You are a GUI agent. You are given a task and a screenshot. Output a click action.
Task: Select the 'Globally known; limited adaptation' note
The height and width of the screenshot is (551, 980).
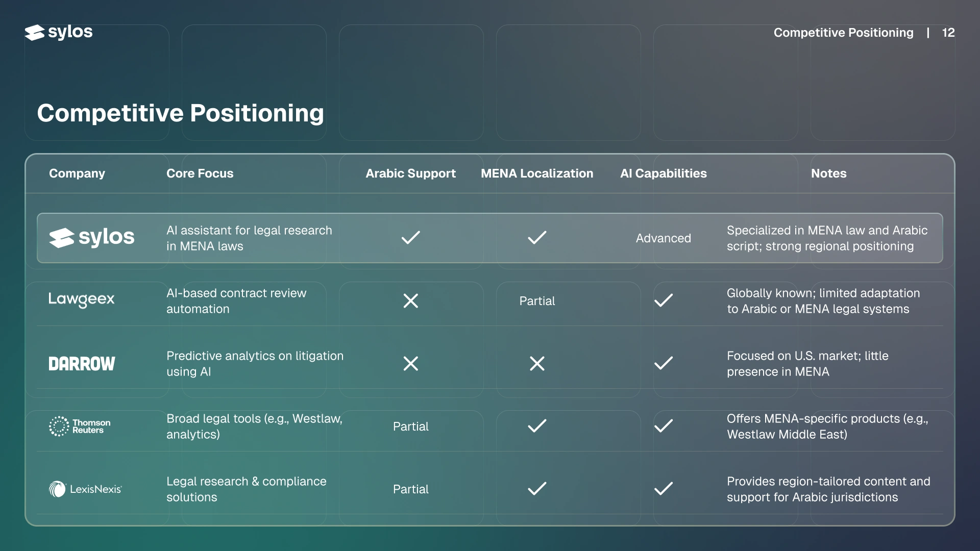coord(823,301)
